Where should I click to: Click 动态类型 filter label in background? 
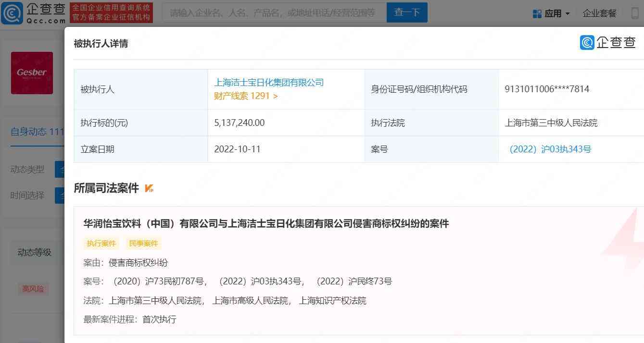(x=27, y=170)
